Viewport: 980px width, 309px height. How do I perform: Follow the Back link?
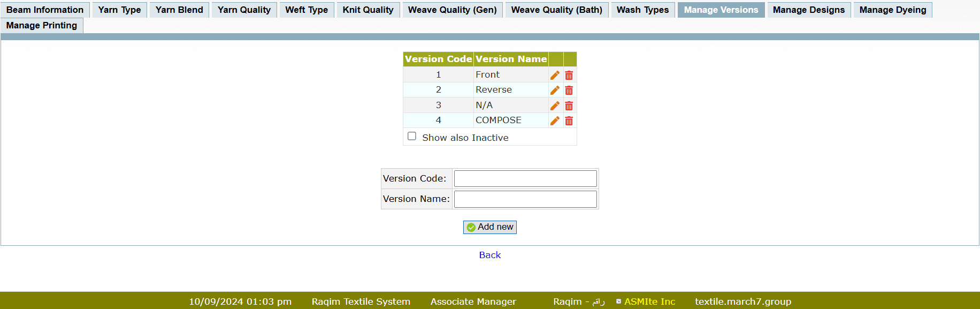click(x=489, y=255)
